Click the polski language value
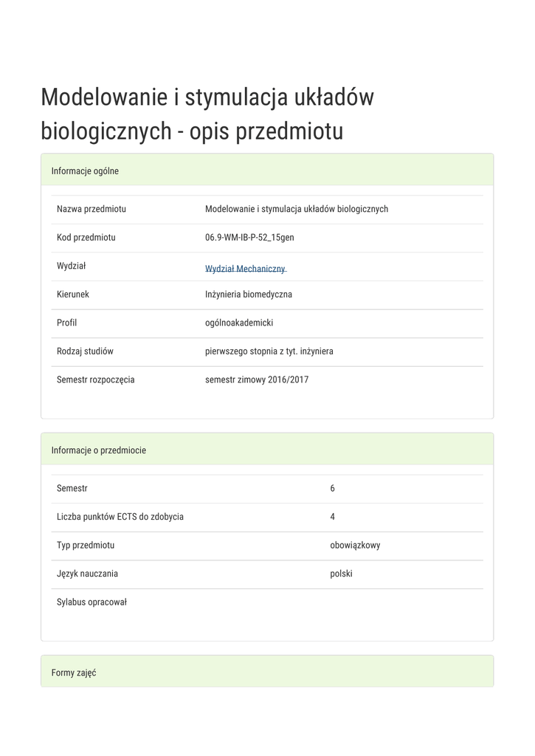This screenshot has height=756, width=535. pyautogui.click(x=341, y=574)
